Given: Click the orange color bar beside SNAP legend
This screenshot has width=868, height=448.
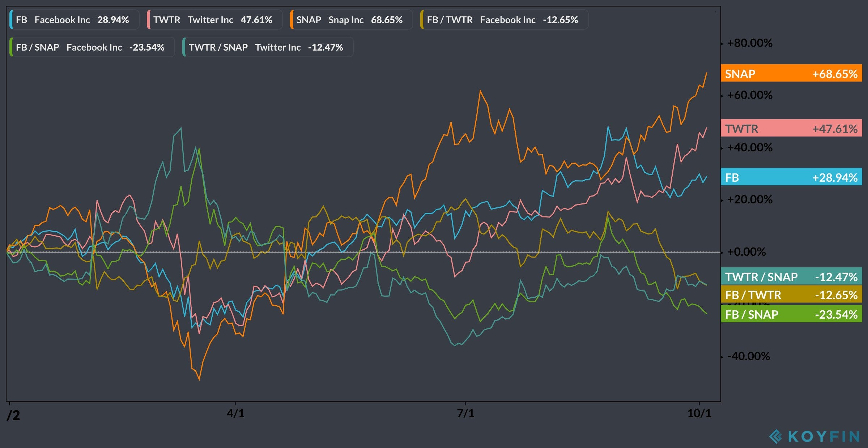Looking at the screenshot, I should 292,20.
